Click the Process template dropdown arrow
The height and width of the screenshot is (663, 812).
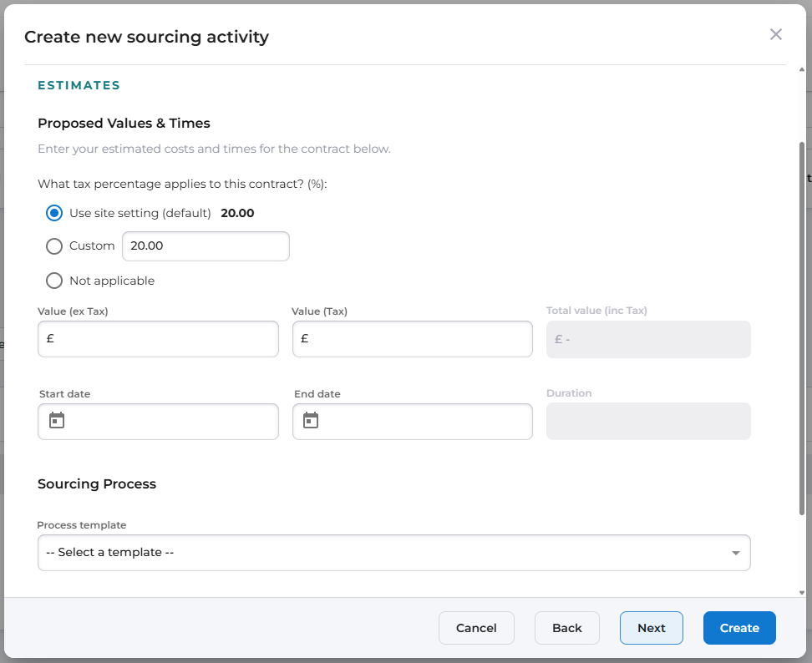[735, 553]
